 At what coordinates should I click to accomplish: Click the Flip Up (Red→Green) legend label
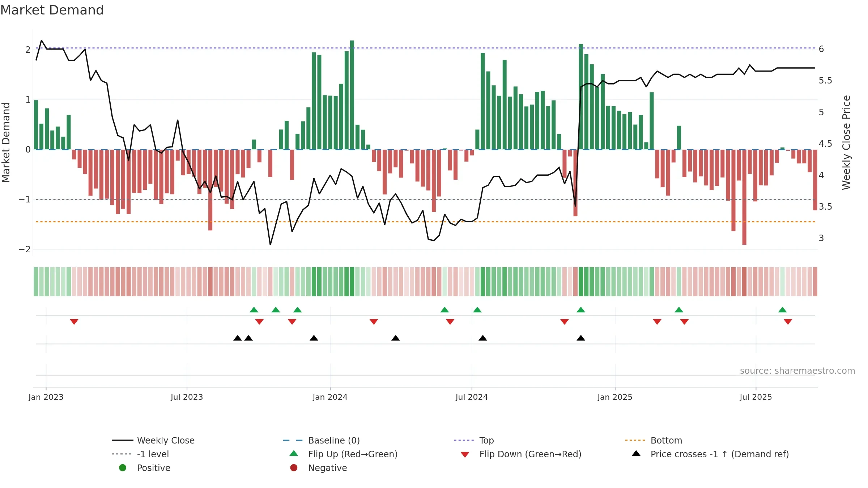tap(353, 454)
